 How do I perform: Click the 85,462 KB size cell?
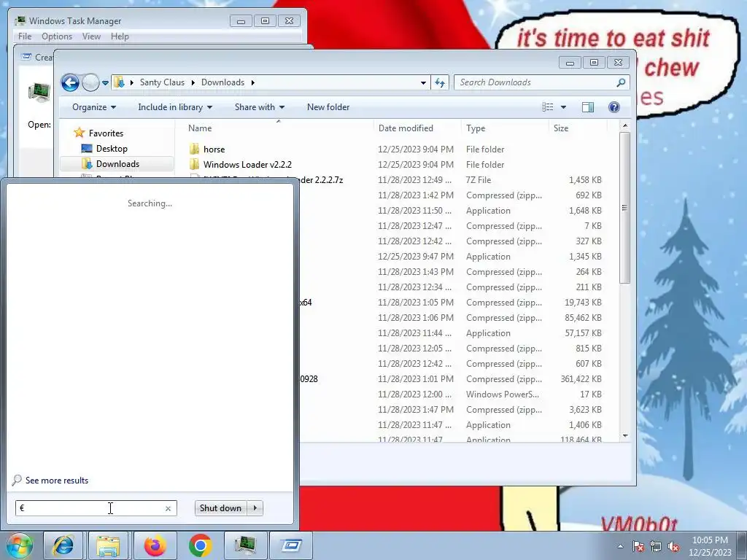(583, 318)
